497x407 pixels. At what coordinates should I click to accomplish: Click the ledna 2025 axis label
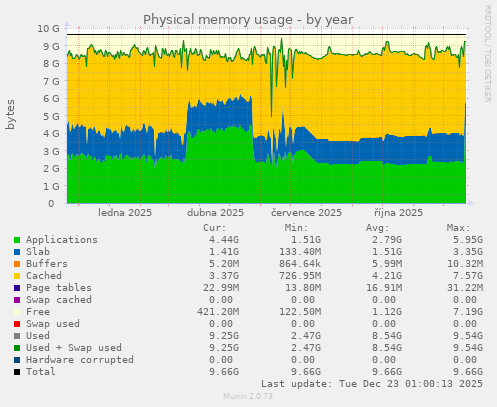[125, 213]
